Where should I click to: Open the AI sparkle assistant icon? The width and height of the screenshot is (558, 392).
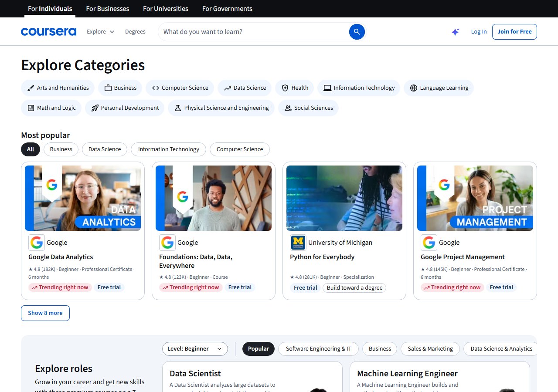click(x=455, y=32)
